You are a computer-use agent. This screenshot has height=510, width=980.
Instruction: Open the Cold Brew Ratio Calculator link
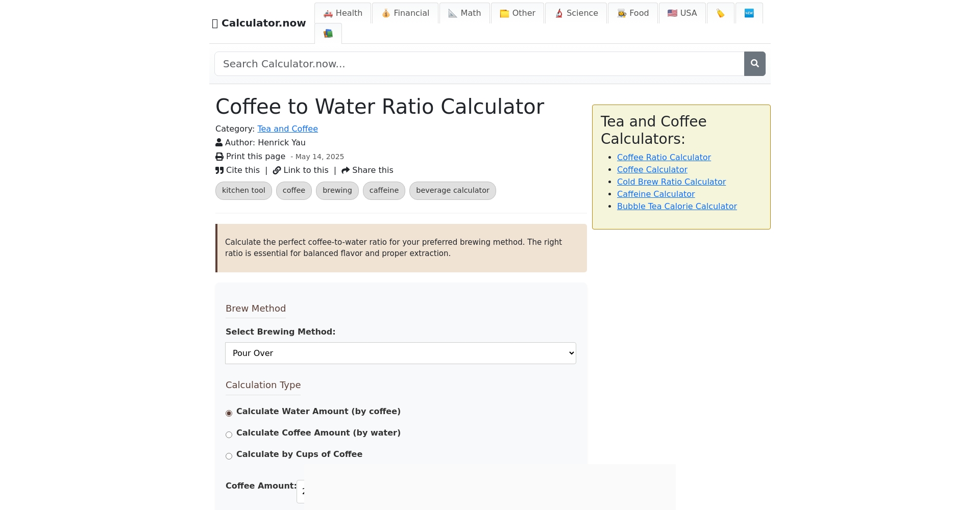(671, 182)
